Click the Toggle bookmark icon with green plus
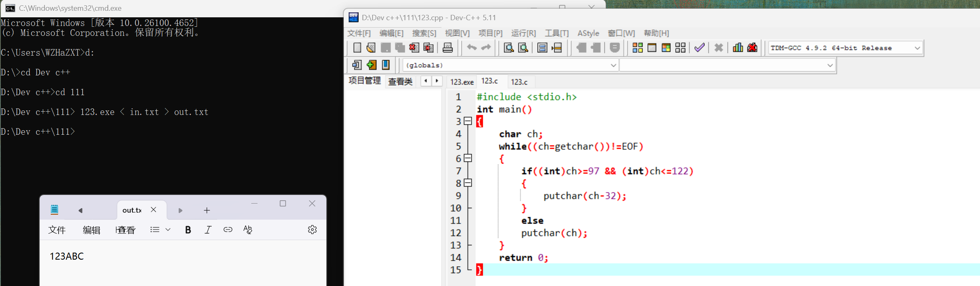Viewport: 980px width, 286px height. (x=371, y=65)
